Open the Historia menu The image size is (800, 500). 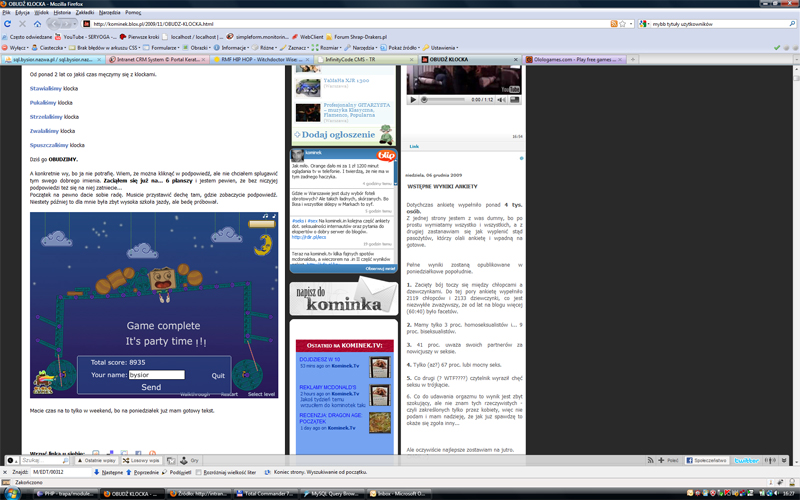(62, 12)
